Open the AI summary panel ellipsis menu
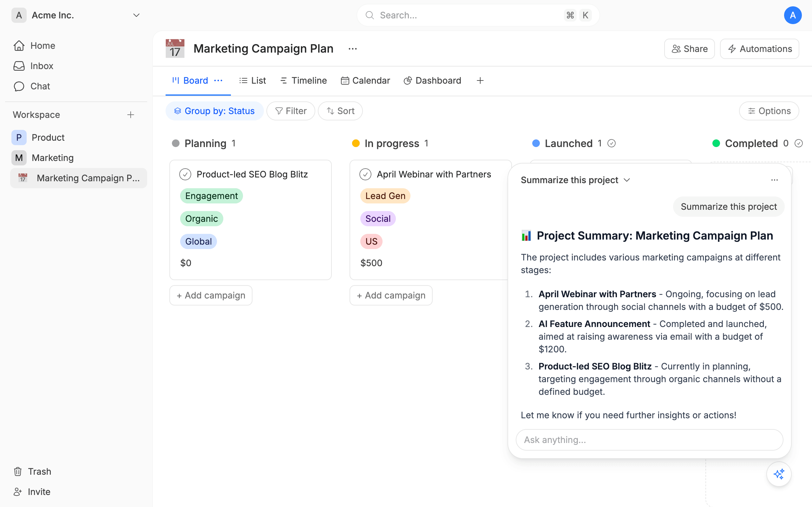The width and height of the screenshot is (812, 507). (774, 180)
